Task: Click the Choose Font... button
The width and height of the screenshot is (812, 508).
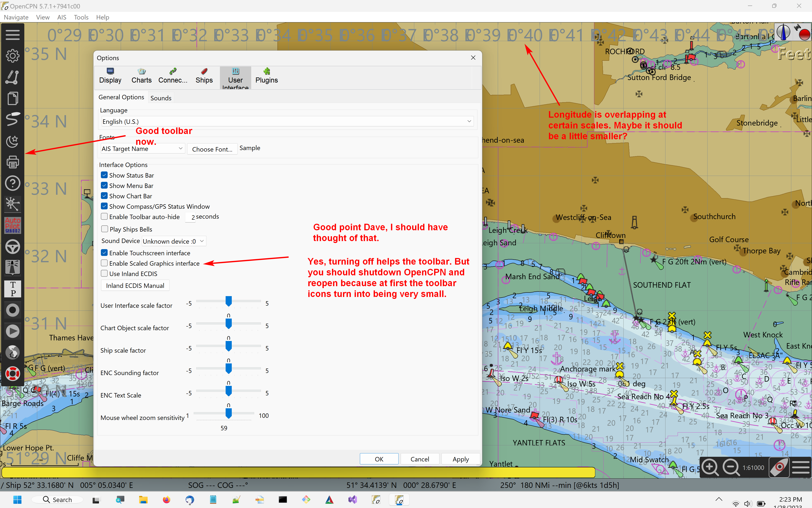Action: pos(212,149)
